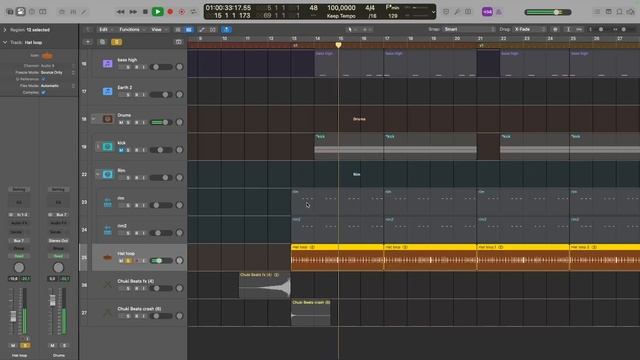This screenshot has width=640, height=360.
Task: Click the Chuki Beats fx track icon
Action: (x=107, y=285)
